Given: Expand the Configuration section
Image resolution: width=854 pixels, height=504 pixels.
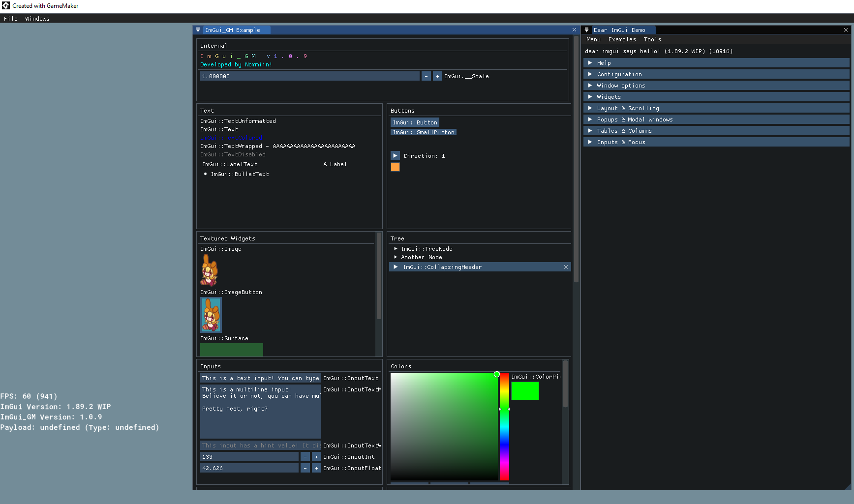Looking at the screenshot, I should 619,74.
